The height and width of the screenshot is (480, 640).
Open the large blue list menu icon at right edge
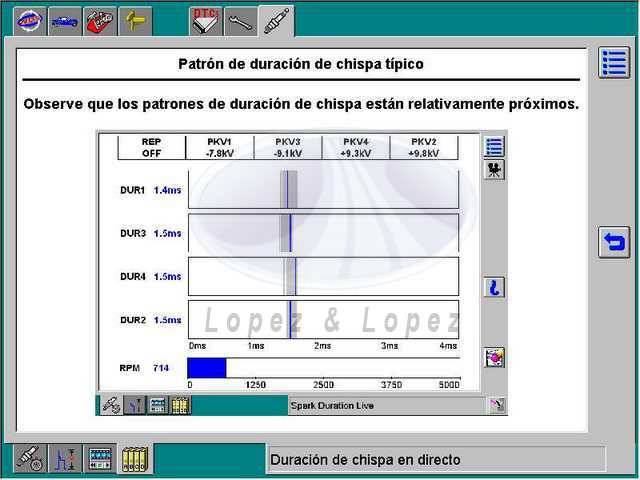pos(614,63)
